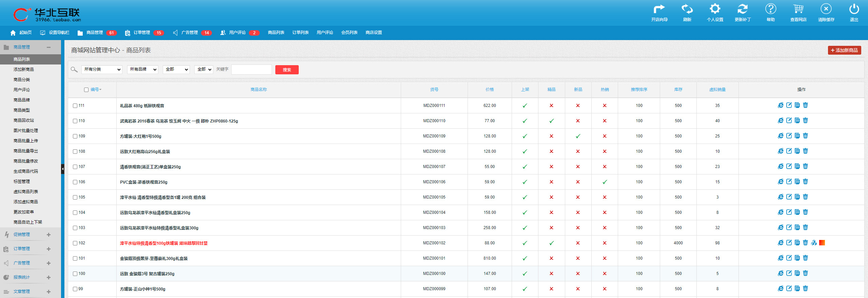
Task: Expand the 订单管理 sidebar section
Action: [48, 249]
